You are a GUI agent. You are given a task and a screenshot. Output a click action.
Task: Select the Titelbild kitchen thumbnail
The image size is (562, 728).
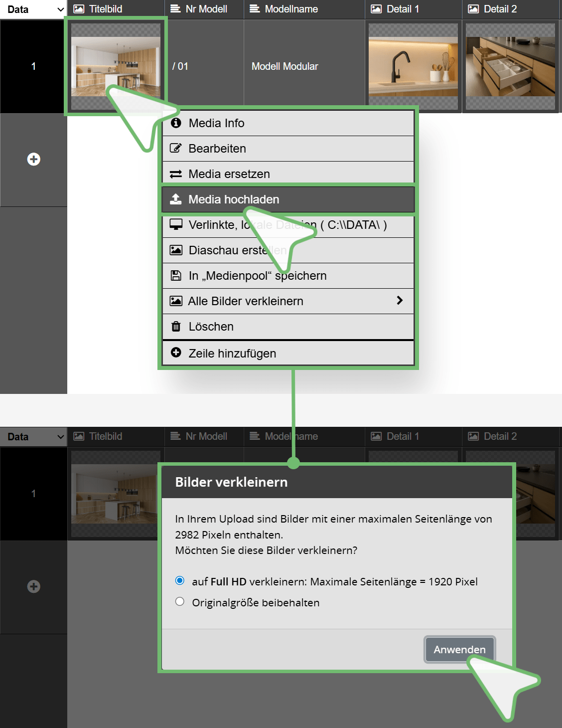pos(116,66)
